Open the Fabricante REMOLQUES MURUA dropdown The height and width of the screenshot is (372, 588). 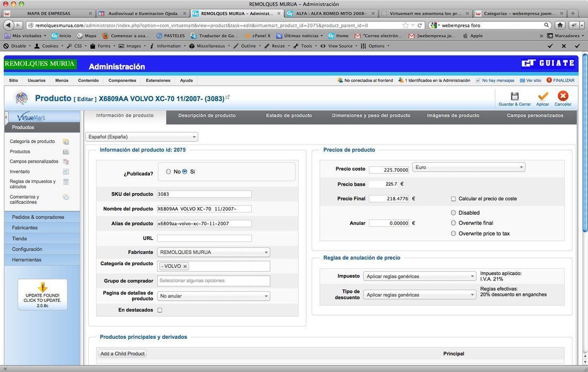pos(213,252)
